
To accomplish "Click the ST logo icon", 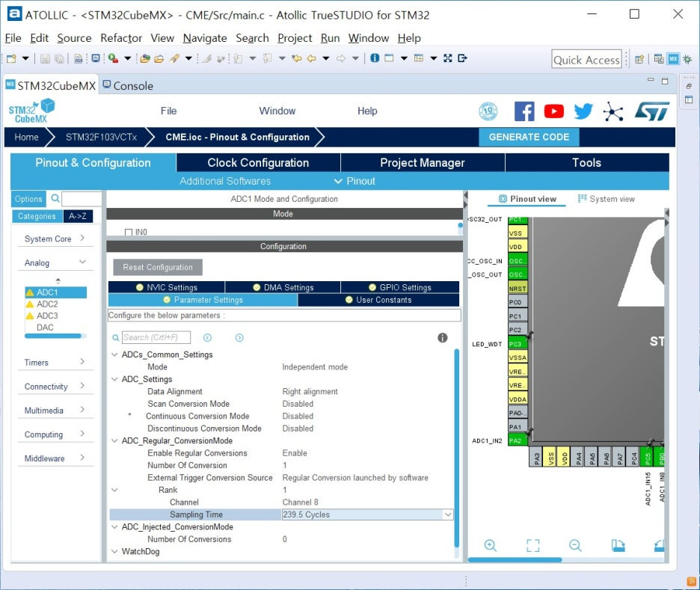I will [x=652, y=111].
